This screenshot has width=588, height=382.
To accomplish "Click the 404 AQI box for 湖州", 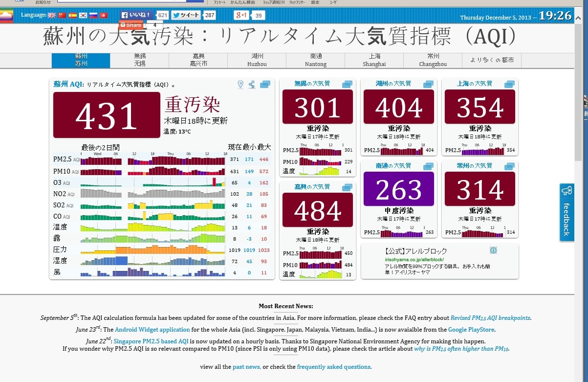I will pyautogui.click(x=398, y=107).
